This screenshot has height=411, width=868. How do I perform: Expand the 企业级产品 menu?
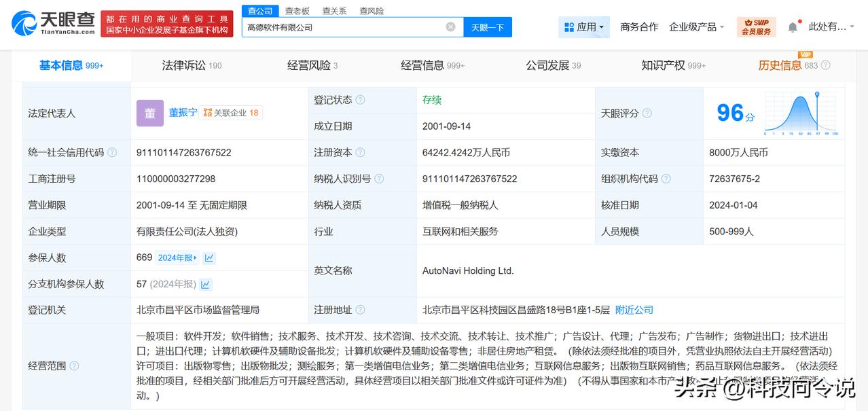tap(697, 27)
